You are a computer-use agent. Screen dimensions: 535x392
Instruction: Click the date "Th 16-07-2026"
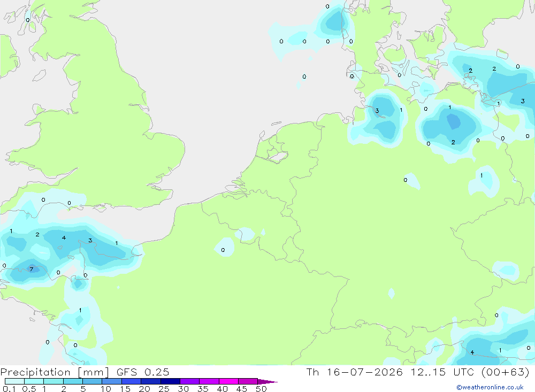coord(354,372)
